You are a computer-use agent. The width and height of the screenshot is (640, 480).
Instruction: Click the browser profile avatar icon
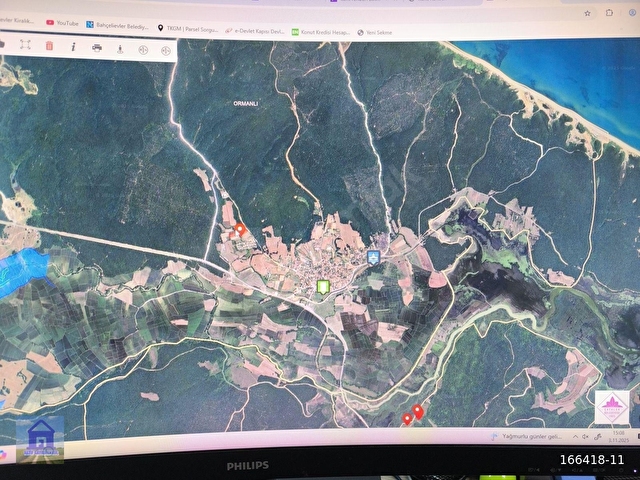[x=632, y=12]
